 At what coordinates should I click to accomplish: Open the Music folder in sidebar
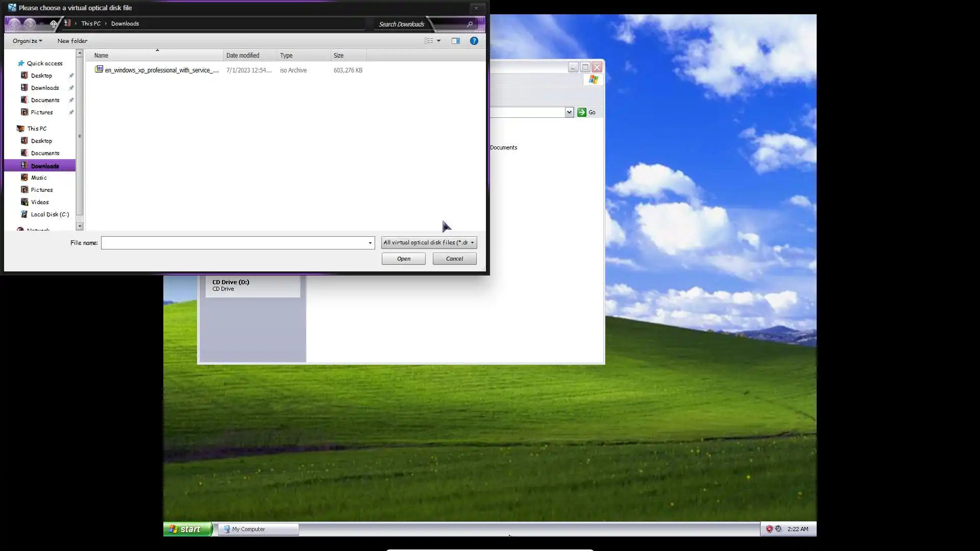[39, 178]
